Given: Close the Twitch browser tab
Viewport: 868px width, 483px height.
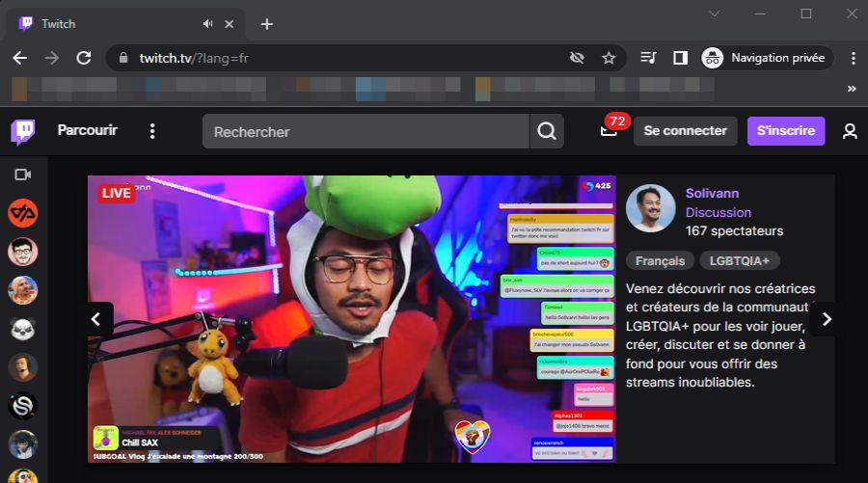Looking at the screenshot, I should click(x=230, y=24).
